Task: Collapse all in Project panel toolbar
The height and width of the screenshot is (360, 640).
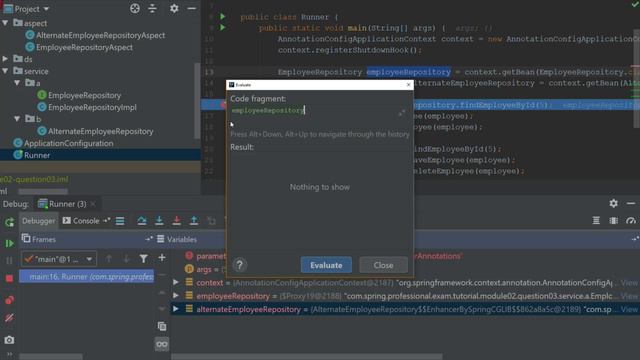Action: point(152,9)
